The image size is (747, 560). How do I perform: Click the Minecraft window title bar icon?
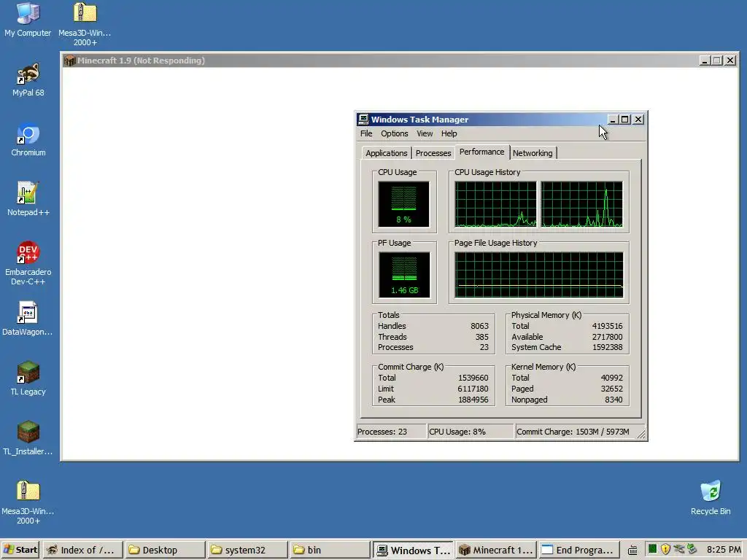[70, 61]
